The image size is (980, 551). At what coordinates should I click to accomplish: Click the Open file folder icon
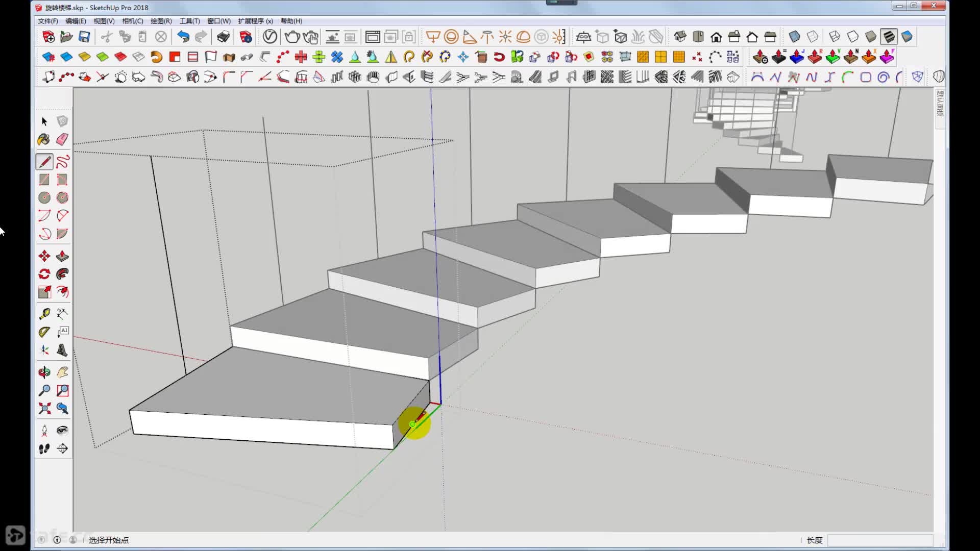point(66,37)
